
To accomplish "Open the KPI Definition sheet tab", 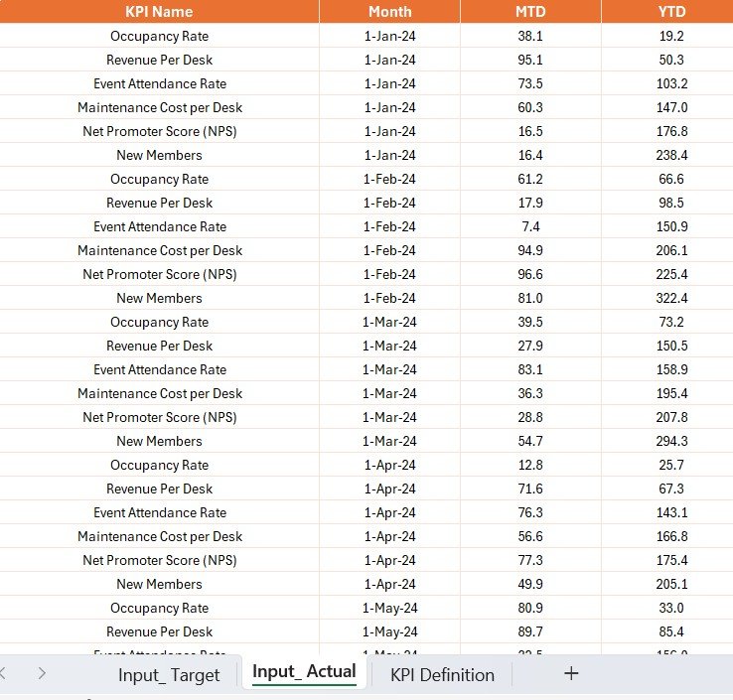I will 442,675.
